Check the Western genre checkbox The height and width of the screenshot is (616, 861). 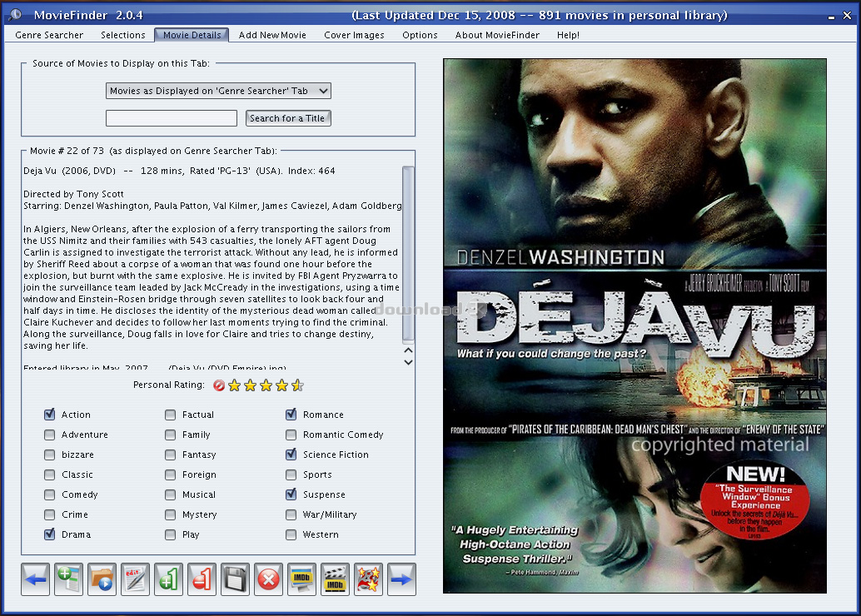pyautogui.click(x=291, y=534)
